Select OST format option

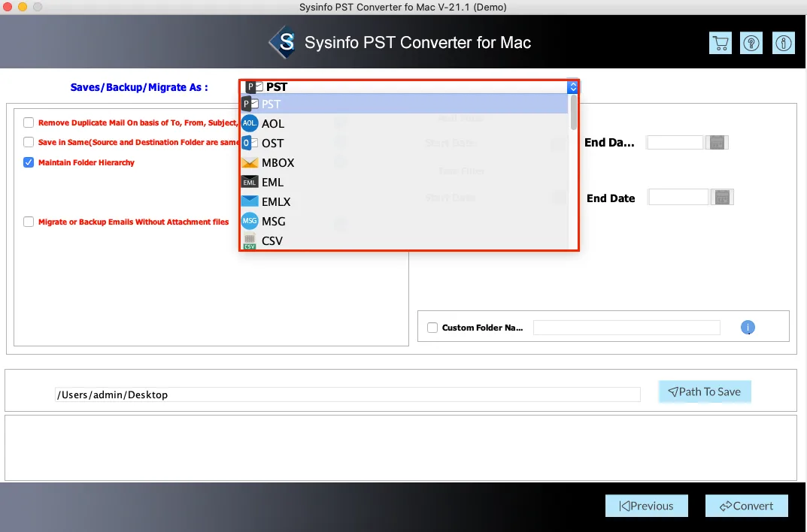pos(405,143)
